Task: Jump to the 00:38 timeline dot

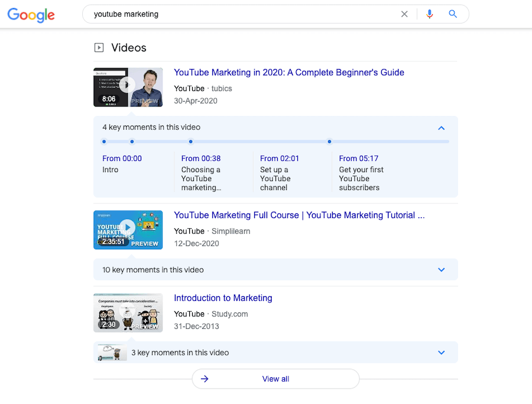Action: pyautogui.click(x=132, y=141)
